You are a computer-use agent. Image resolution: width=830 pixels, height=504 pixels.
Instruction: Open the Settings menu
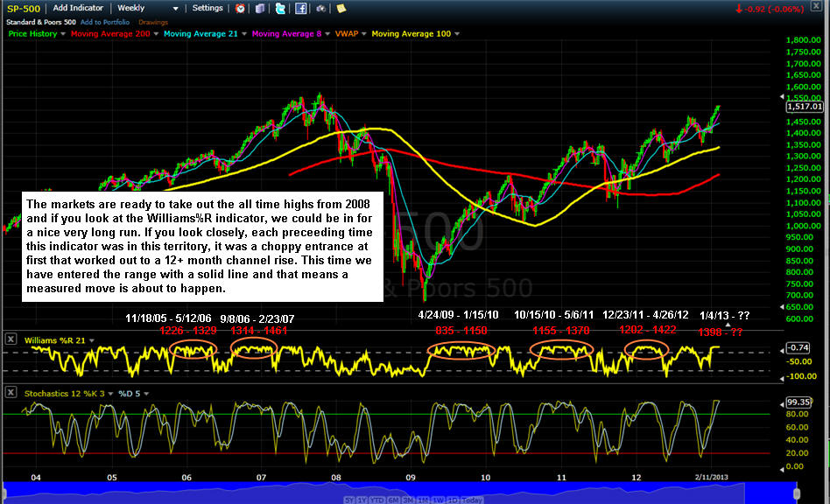tap(208, 8)
